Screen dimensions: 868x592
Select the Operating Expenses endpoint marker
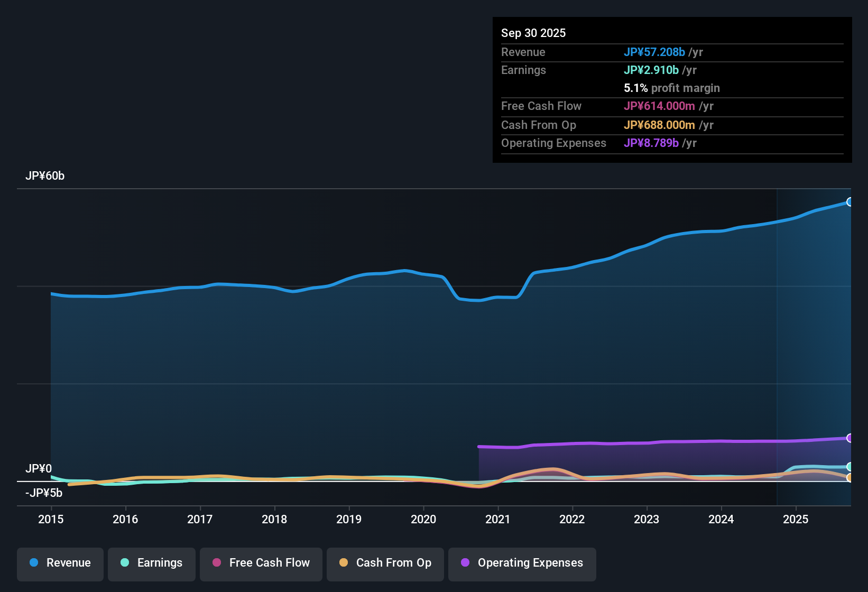(x=849, y=438)
